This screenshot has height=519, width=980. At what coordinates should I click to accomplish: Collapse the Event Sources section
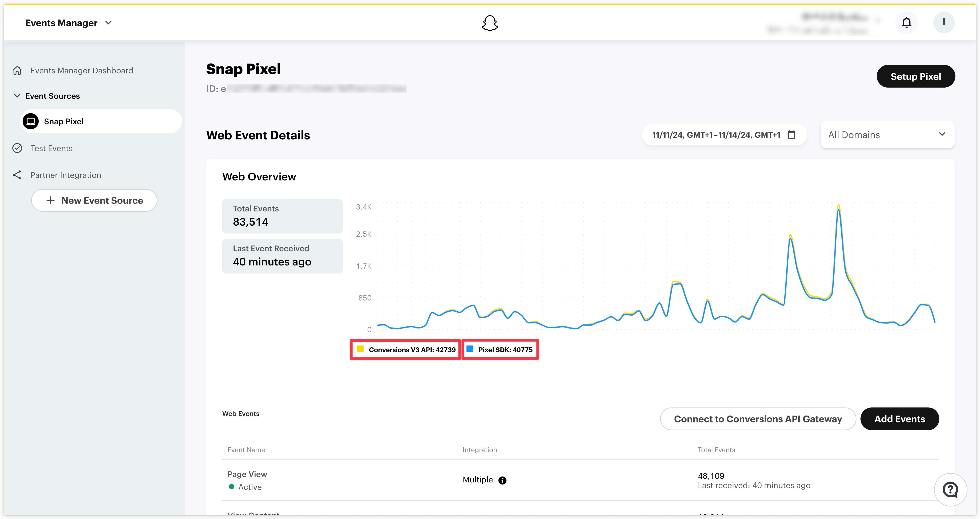pos(17,96)
